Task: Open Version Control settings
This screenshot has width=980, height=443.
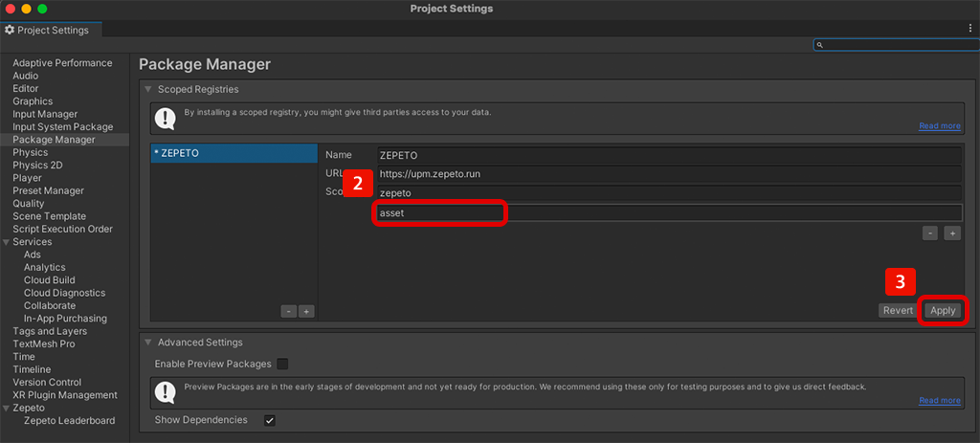Action: (47, 383)
